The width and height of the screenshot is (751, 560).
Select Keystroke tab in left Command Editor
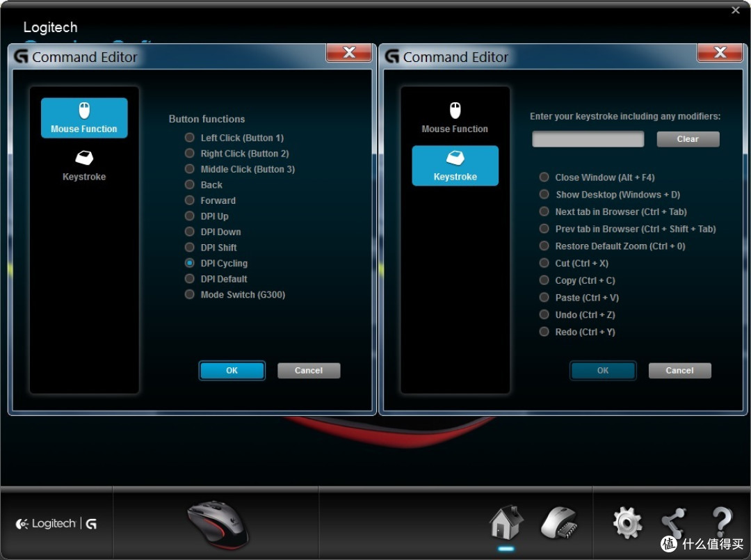coord(84,166)
